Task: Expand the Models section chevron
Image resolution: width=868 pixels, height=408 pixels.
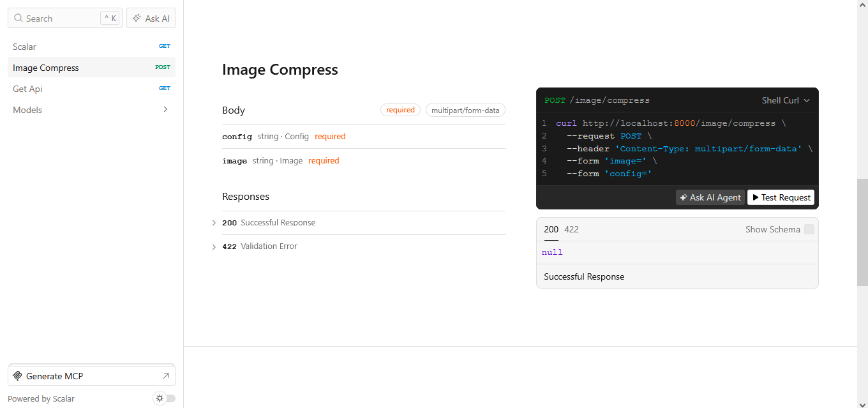Action: [165, 110]
